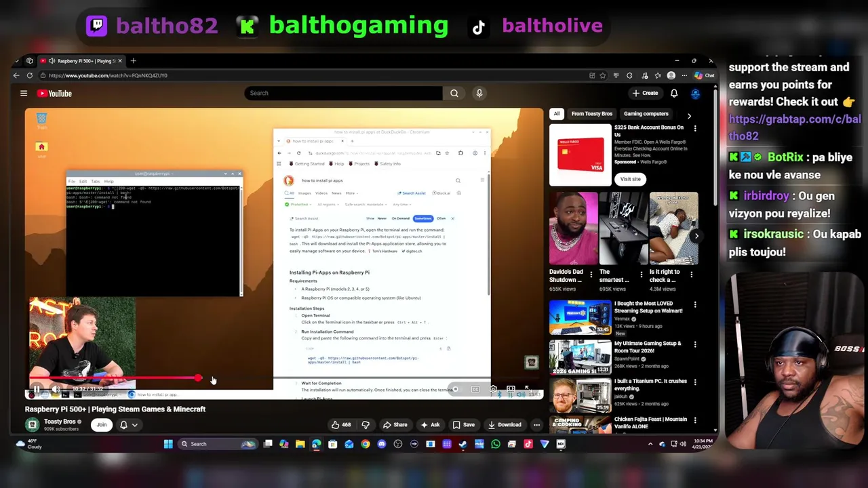Open Google Chrome from taskbar
The width and height of the screenshot is (868, 488).
[x=366, y=444]
